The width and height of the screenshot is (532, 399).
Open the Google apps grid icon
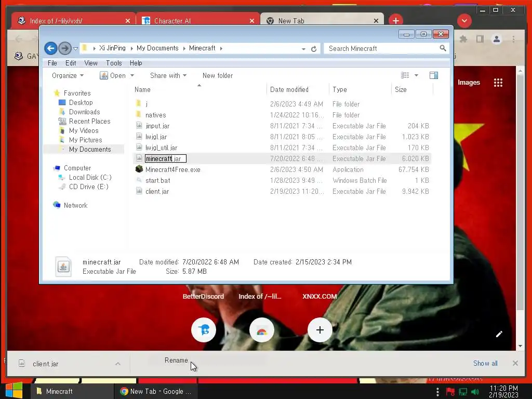498,83
